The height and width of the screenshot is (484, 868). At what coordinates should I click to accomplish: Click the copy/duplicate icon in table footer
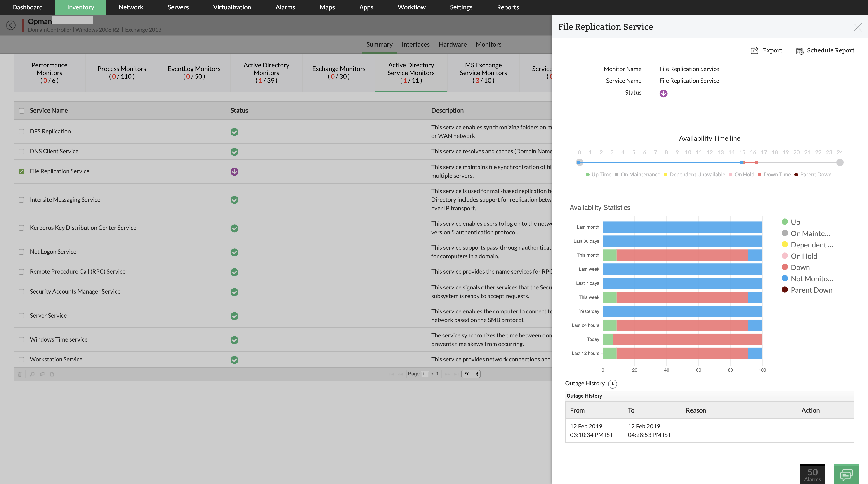pos(42,374)
